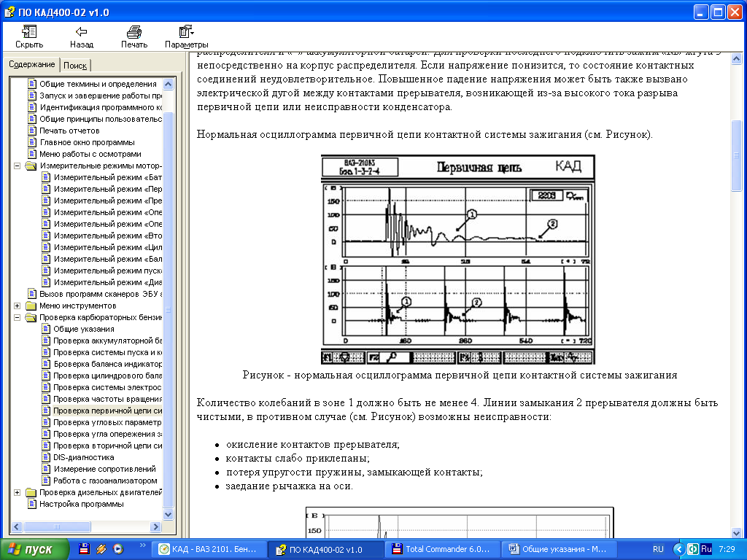The image size is (747, 560).
Task: Click the Меню инструментов folder icon
Action: tap(31, 306)
